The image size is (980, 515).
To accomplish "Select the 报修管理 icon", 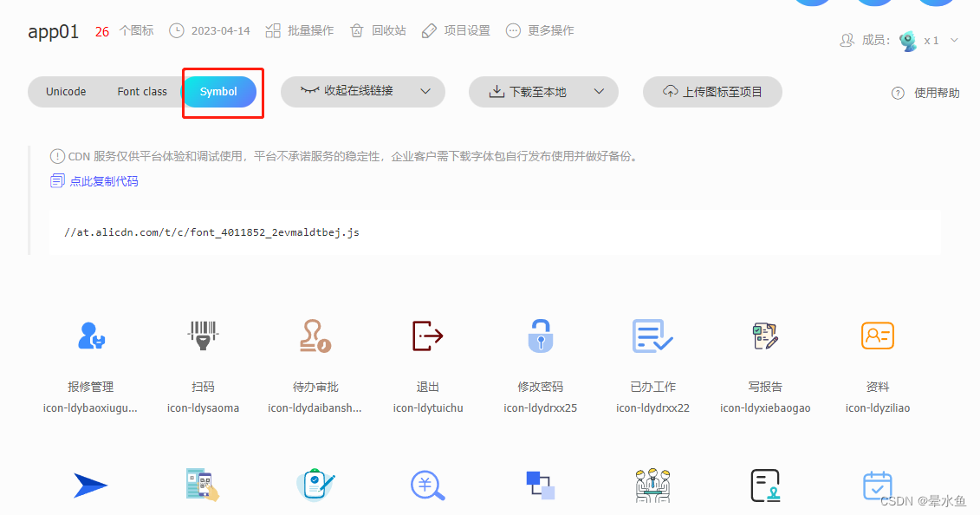I will [x=91, y=336].
